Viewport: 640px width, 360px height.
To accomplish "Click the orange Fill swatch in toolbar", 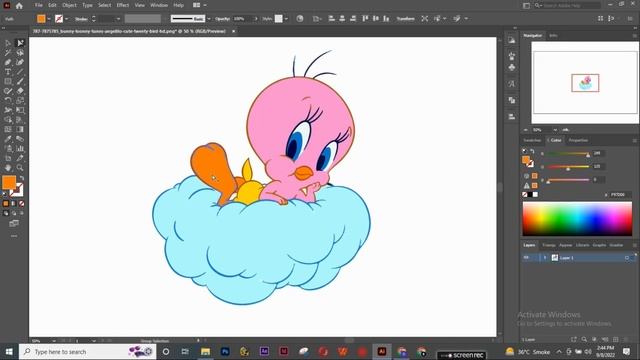I will [9, 182].
